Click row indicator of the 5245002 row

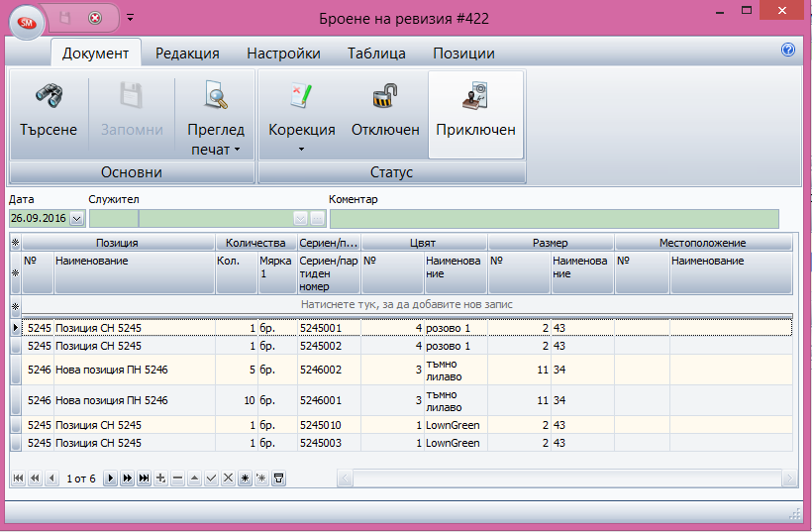16,346
